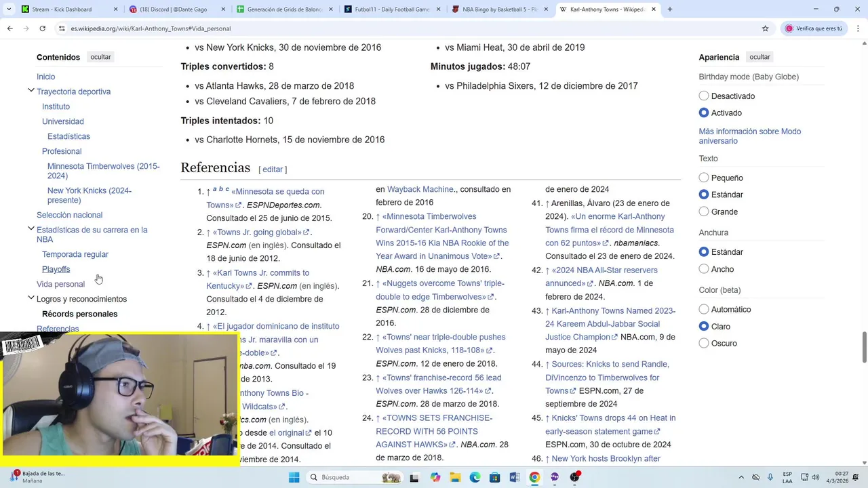This screenshot has width=868, height=488.
Task: Switch to the Google Chrome taskbar icon
Action: (534, 477)
